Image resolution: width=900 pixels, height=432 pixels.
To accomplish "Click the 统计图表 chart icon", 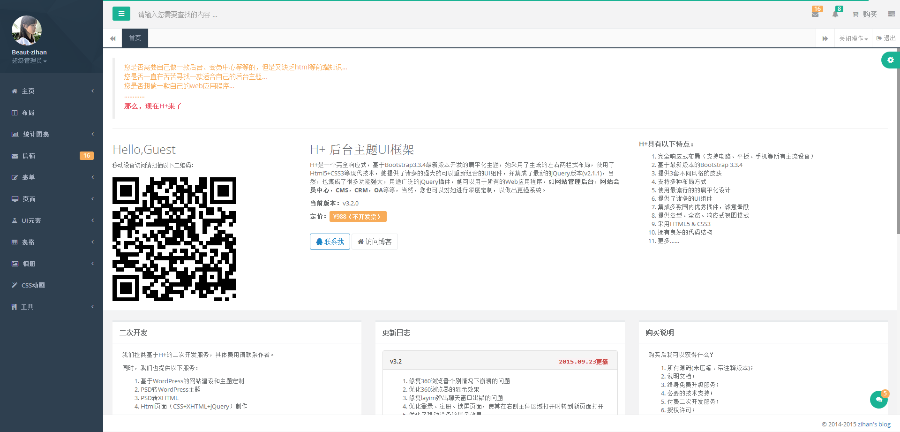I will click(14, 134).
